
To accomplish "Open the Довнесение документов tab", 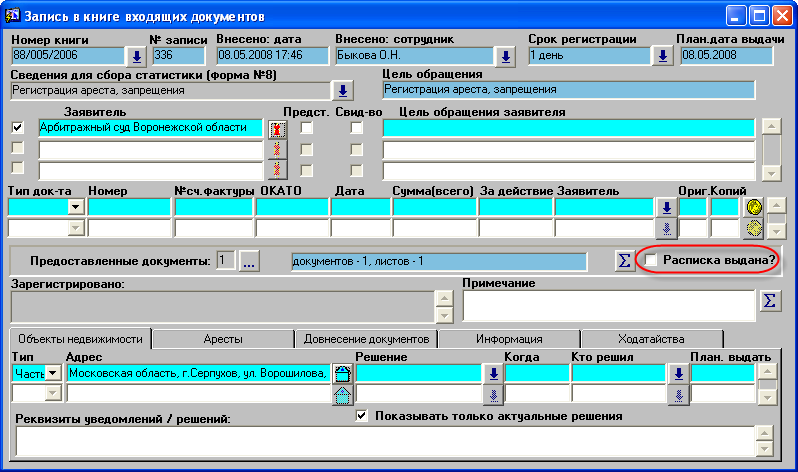I will 366,339.
